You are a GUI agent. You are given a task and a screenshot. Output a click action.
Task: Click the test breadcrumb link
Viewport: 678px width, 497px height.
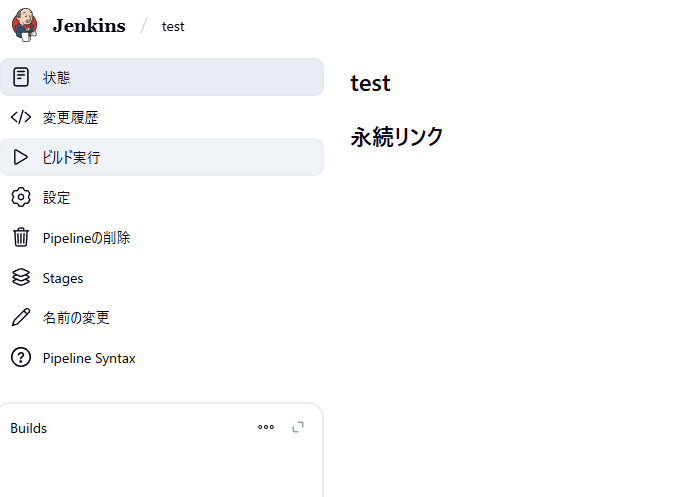(173, 26)
